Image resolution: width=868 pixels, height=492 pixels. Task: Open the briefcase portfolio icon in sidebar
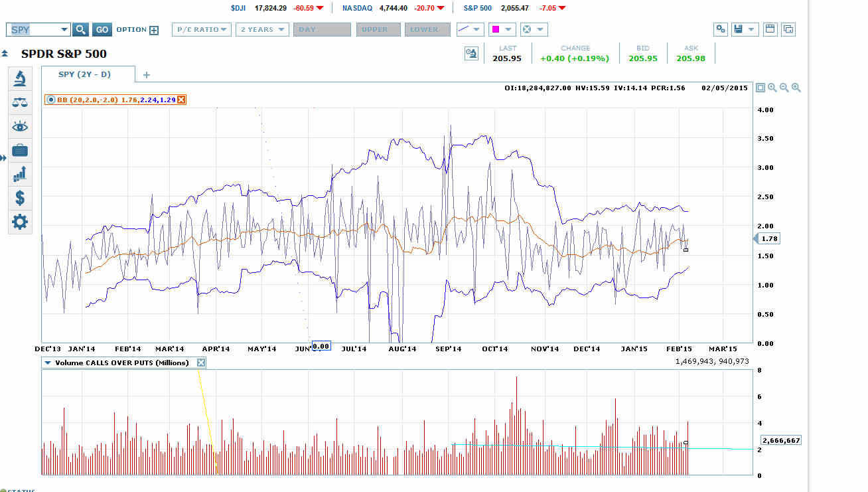[x=20, y=150]
